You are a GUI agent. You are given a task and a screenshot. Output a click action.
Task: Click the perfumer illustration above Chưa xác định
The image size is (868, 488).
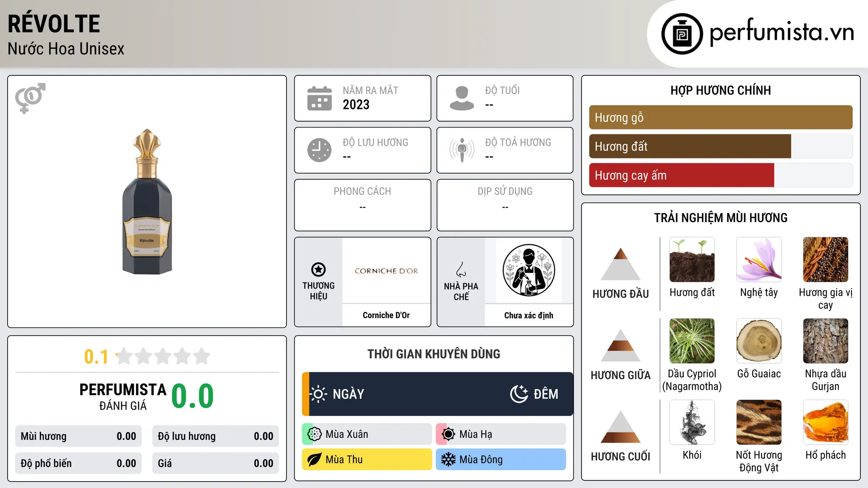529,270
